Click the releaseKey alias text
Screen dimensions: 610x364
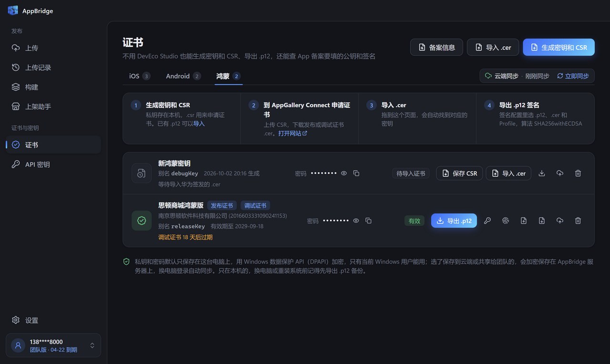pos(188,226)
